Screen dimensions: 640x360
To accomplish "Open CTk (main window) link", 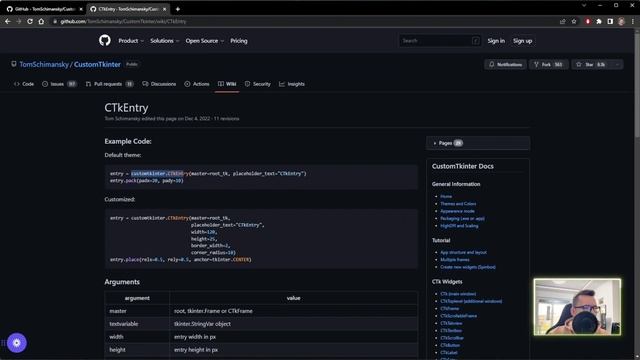I will (x=458, y=294).
